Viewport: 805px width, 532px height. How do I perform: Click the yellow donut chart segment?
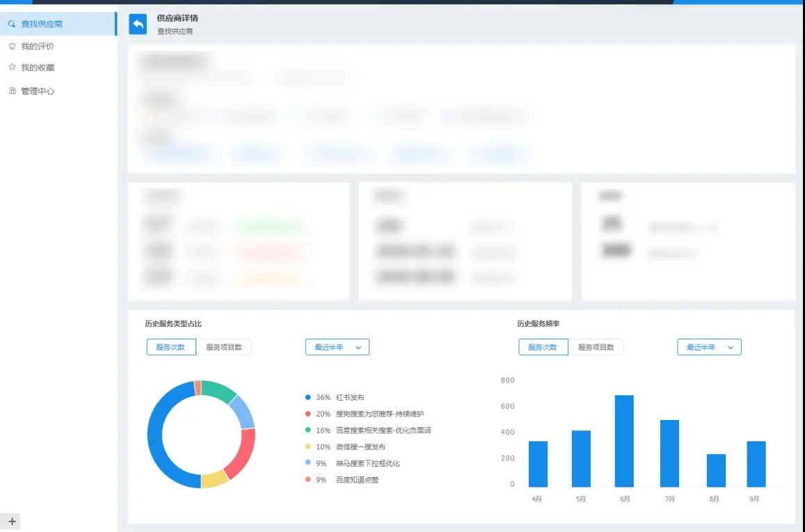click(214, 479)
